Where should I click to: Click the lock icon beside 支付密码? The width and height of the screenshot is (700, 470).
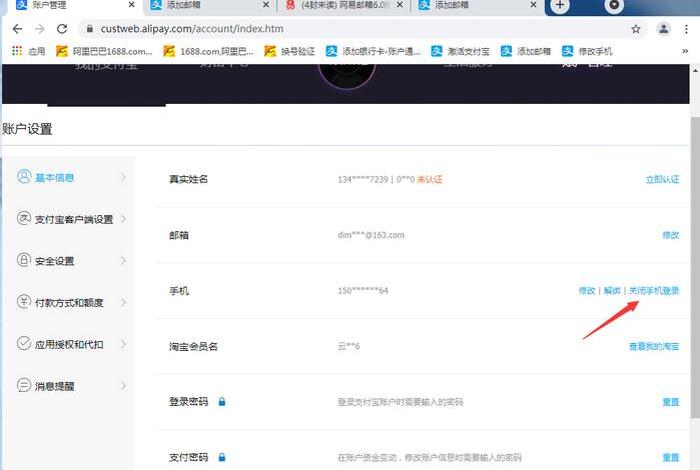click(x=222, y=457)
